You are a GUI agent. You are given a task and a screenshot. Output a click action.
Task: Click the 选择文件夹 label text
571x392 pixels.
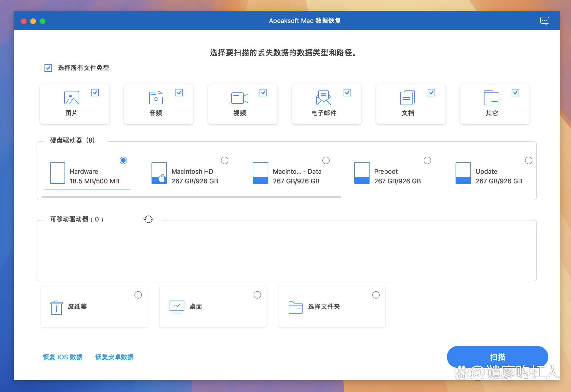(x=324, y=307)
